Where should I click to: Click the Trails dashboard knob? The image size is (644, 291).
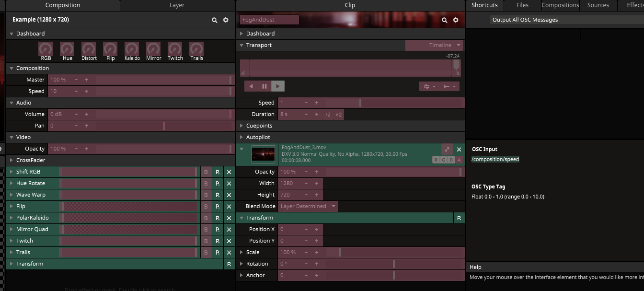pos(196,49)
